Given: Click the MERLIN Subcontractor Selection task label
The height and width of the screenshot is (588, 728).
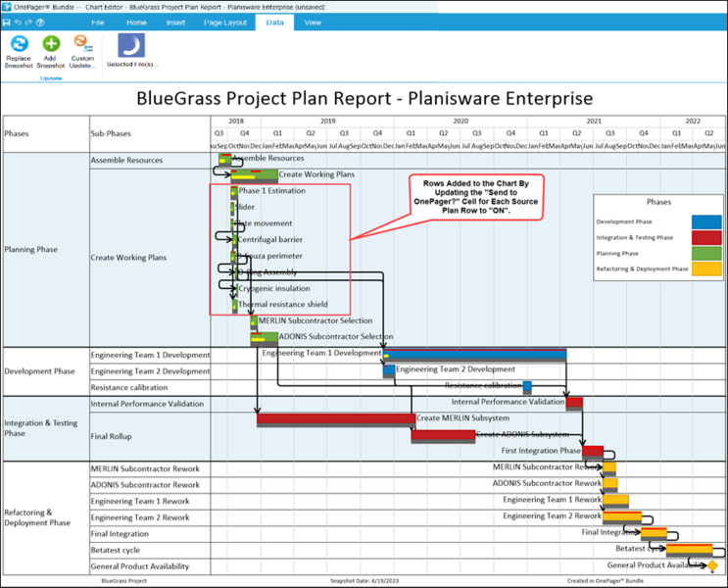Looking at the screenshot, I should (x=315, y=320).
